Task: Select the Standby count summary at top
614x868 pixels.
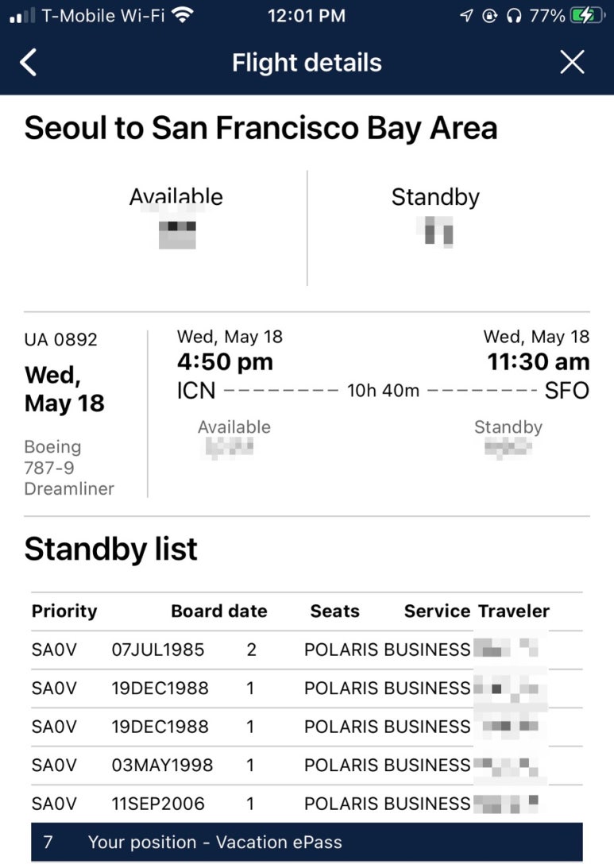Action: tap(436, 218)
